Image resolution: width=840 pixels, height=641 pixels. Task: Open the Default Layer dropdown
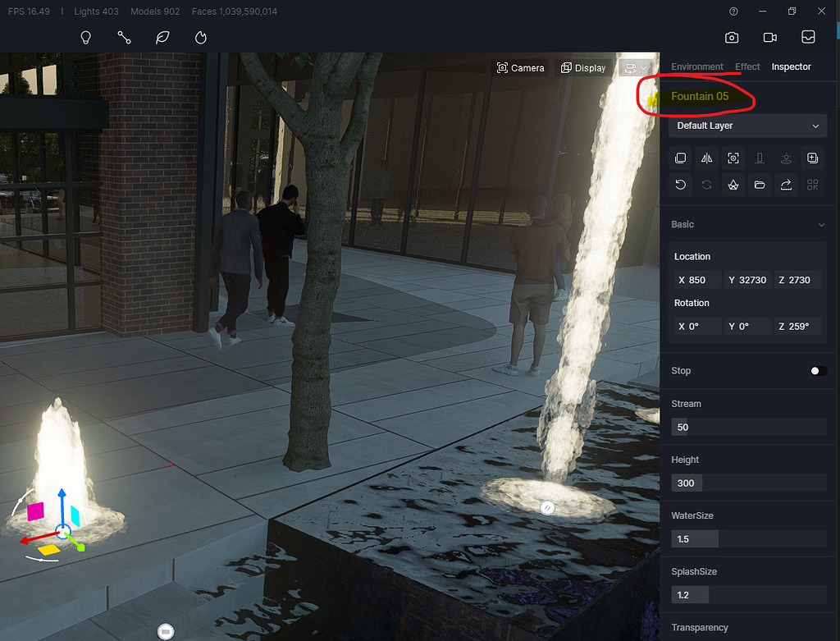pos(746,126)
